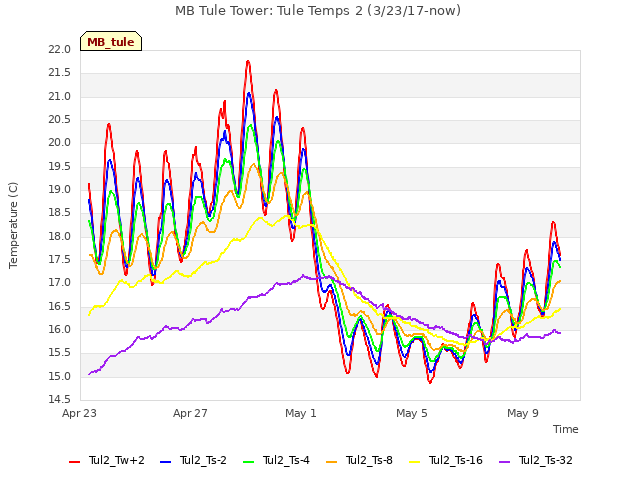Click the yellow swatch beside Tul2_Ts-16
Viewport: 640px width, 480px height.
414,462
